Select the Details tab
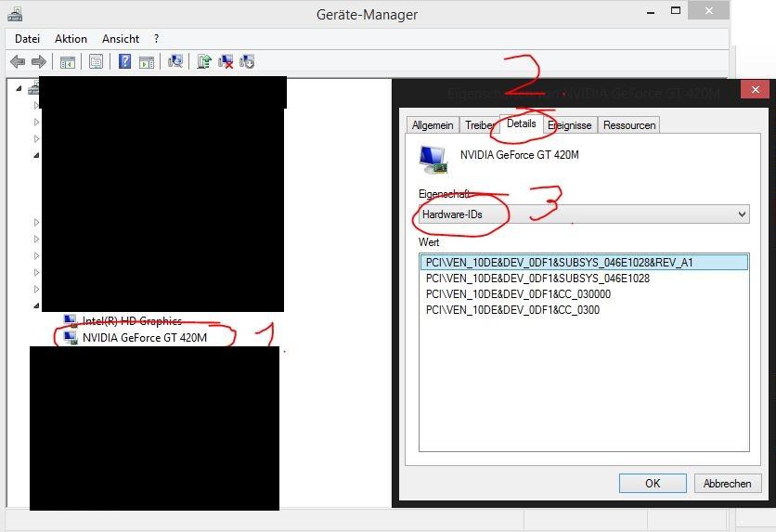 click(521, 123)
